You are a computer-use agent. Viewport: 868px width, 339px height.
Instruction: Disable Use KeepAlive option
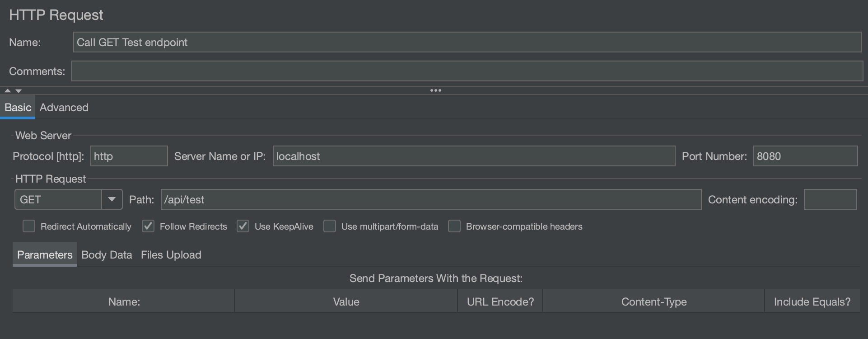click(x=243, y=226)
